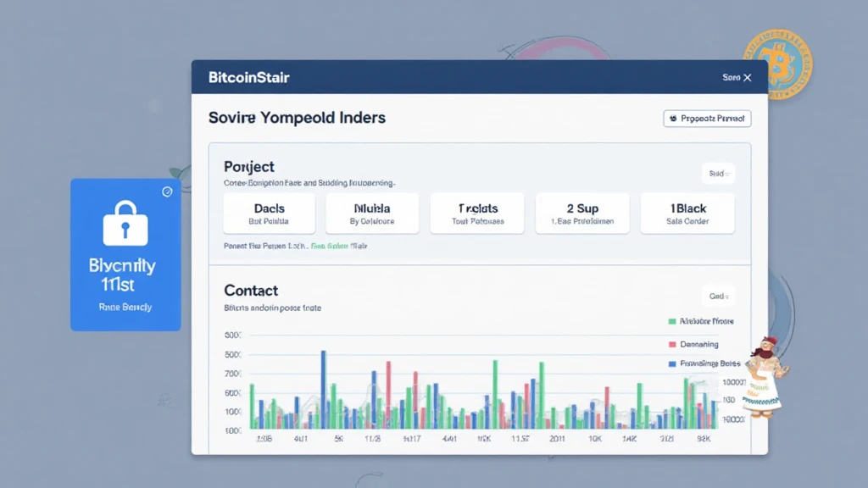
Task: Select the 2 Sup card
Action: [582, 213]
